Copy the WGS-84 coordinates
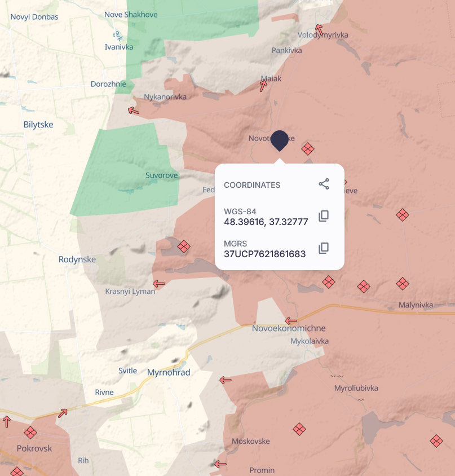 [324, 216]
